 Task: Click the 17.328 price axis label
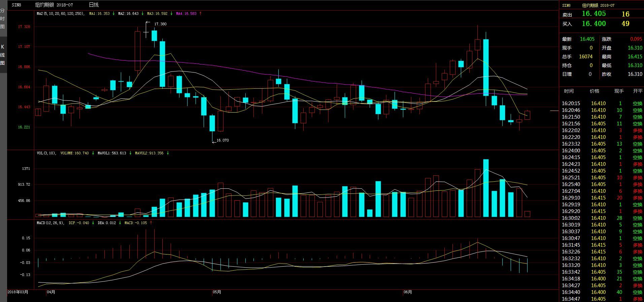[x=24, y=27]
